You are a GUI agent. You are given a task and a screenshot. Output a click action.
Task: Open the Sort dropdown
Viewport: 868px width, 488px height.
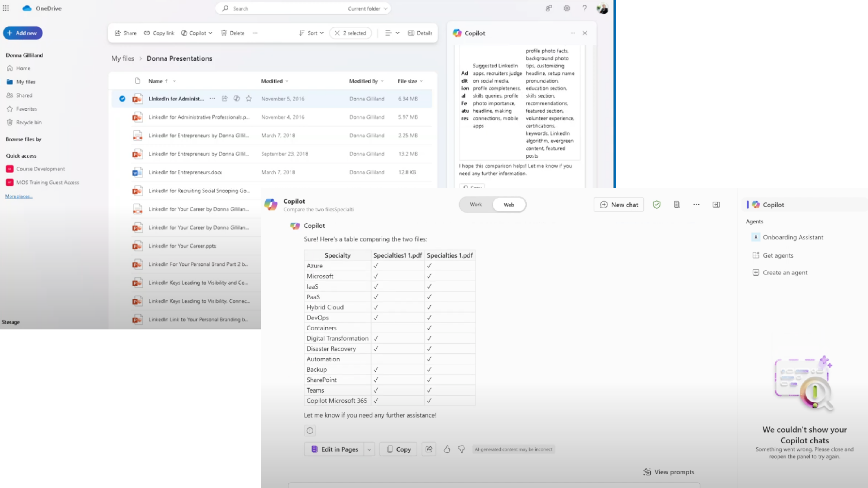(x=311, y=33)
